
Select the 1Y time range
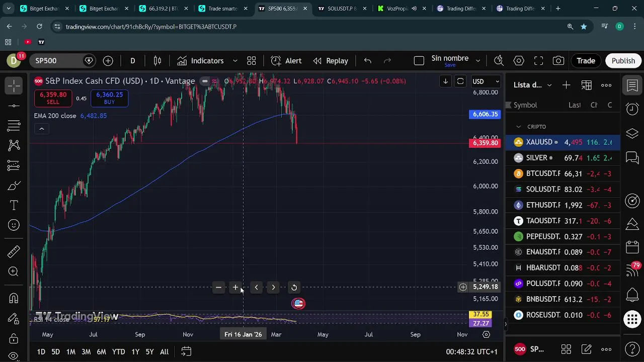click(135, 352)
